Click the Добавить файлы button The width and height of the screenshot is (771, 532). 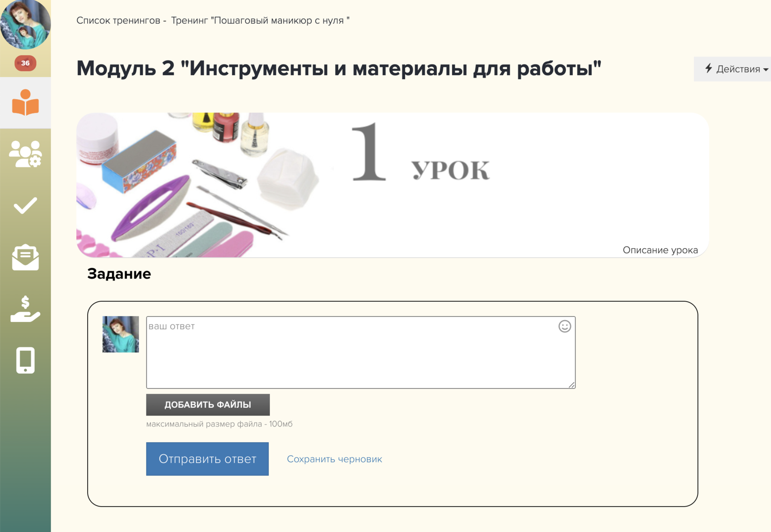pos(208,405)
